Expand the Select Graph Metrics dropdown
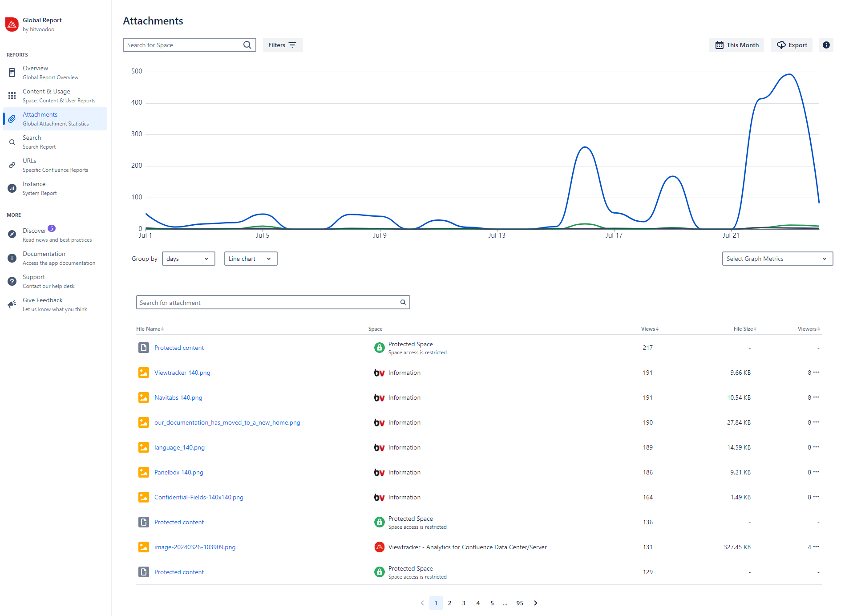The image size is (841, 616). click(777, 259)
